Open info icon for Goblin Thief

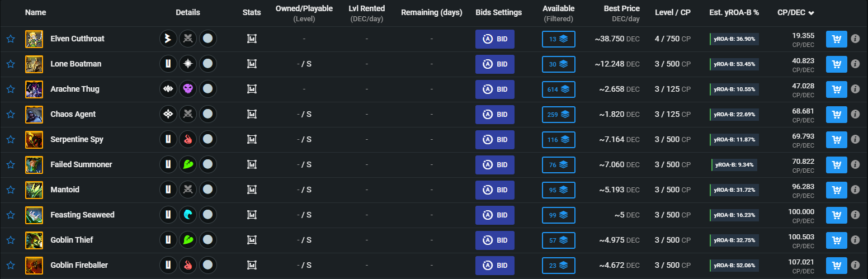point(855,240)
